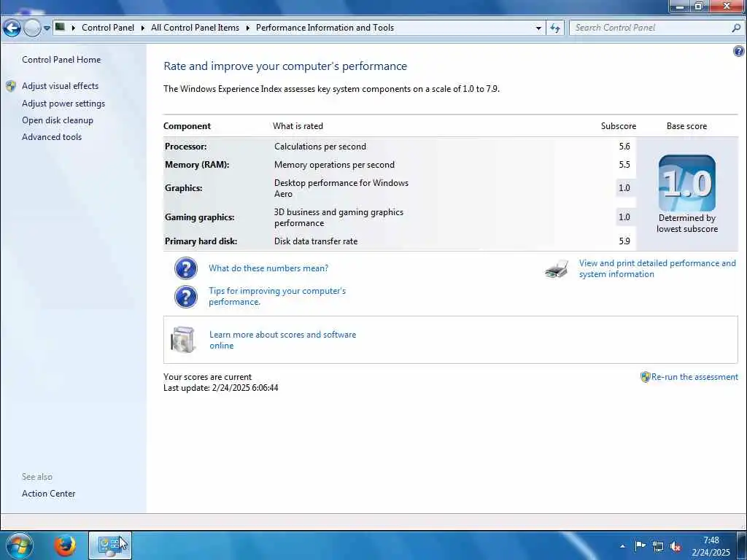Expand the arrow after Control Panel breadcrumb
The image size is (747, 560).
point(142,28)
